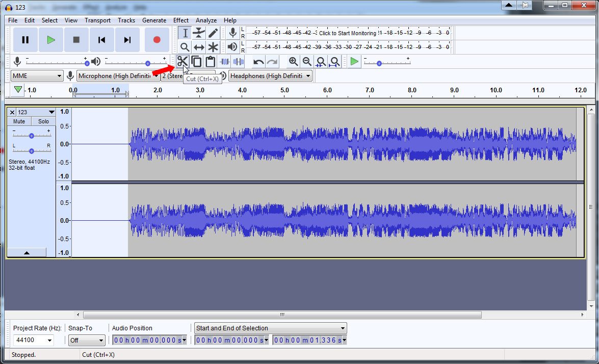This screenshot has width=599, height=364.
Task: Skip to End of the track
Action: (x=127, y=40)
